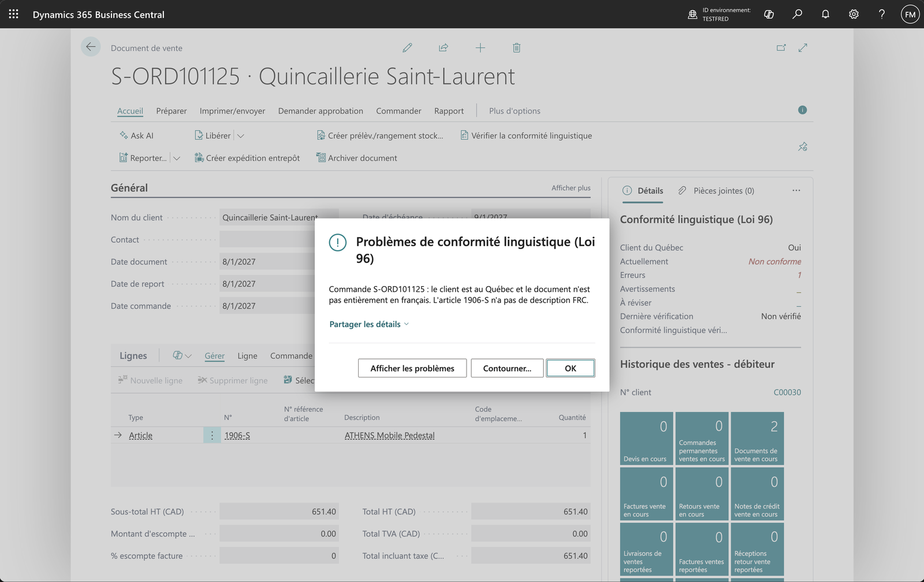Click the green information icon
This screenshot has height=582, width=924.
point(802,110)
